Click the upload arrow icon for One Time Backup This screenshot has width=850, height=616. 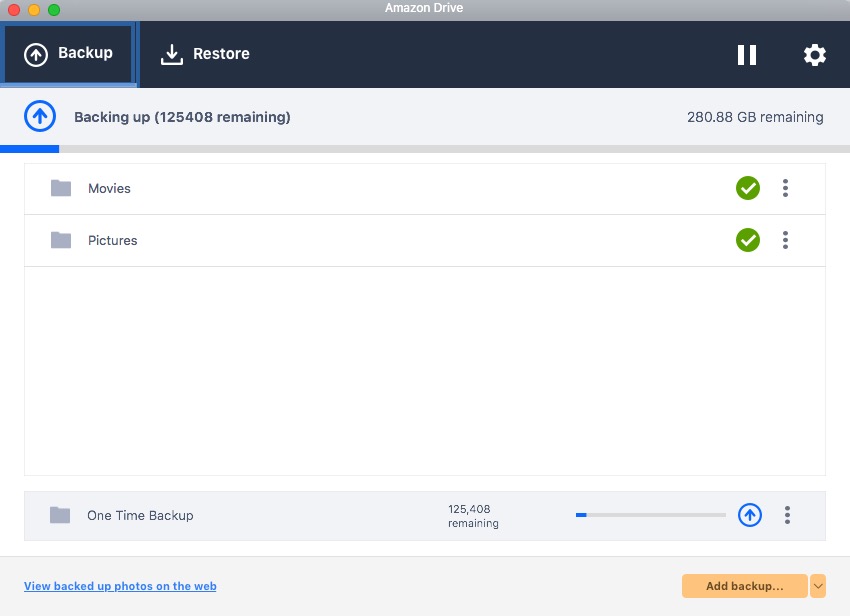pos(750,515)
